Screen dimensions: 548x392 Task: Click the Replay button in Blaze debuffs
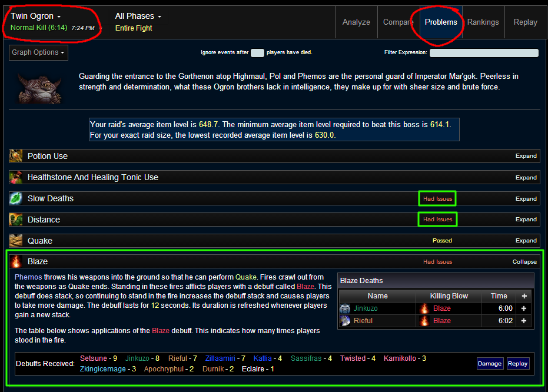click(517, 364)
